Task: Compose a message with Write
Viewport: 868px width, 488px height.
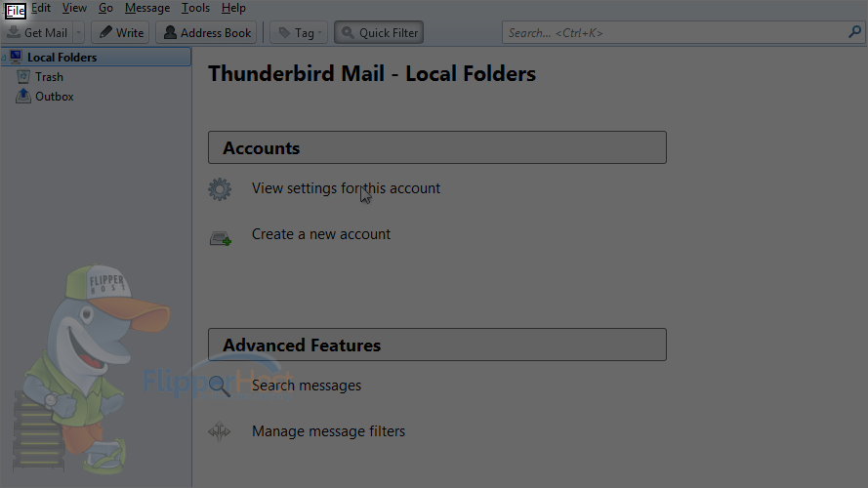Action: [121, 32]
